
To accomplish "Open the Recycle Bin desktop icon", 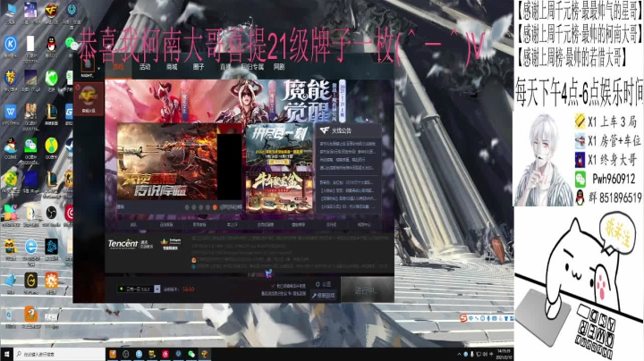I will click(9, 315).
